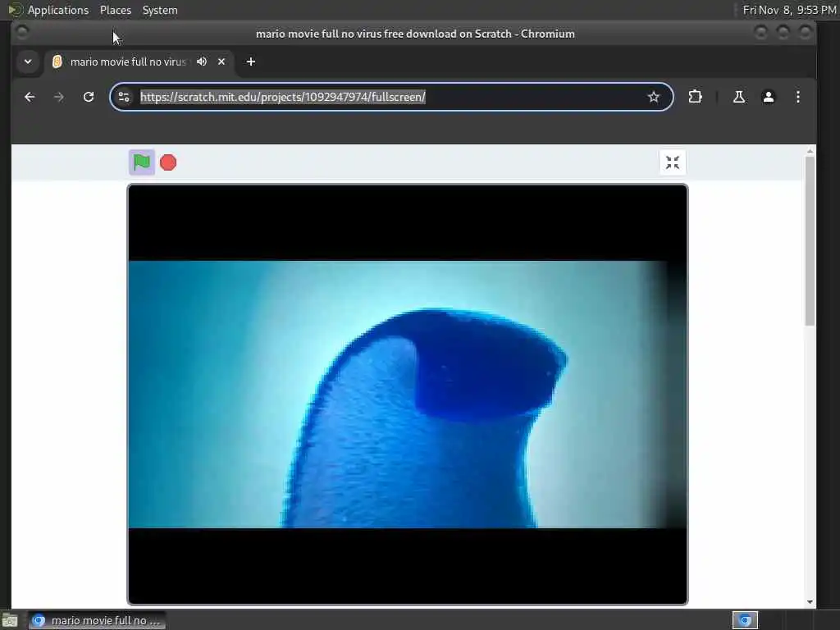This screenshot has width=840, height=630.
Task: Click the date and time clock
Action: [790, 10]
